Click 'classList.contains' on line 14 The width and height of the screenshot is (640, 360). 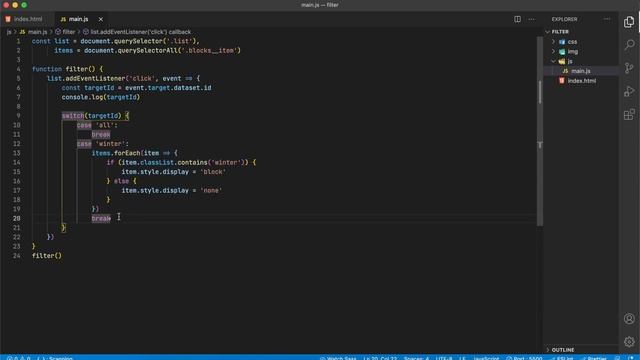(x=173, y=162)
